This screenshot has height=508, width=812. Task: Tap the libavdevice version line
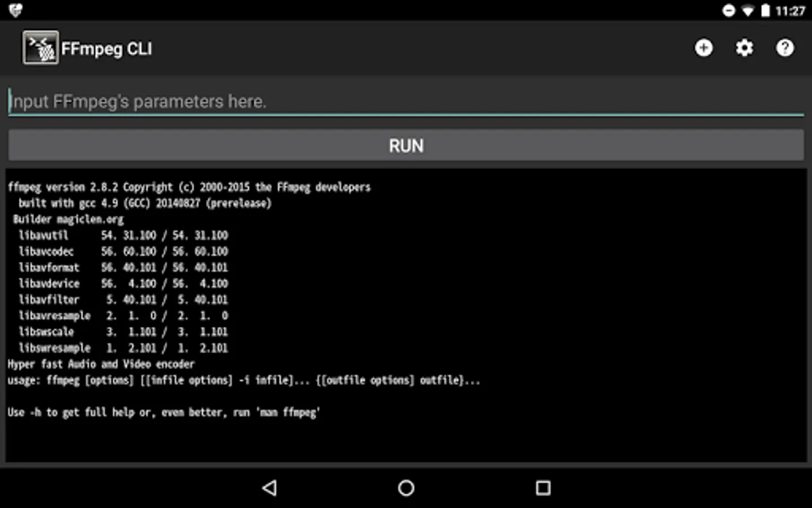point(123,283)
